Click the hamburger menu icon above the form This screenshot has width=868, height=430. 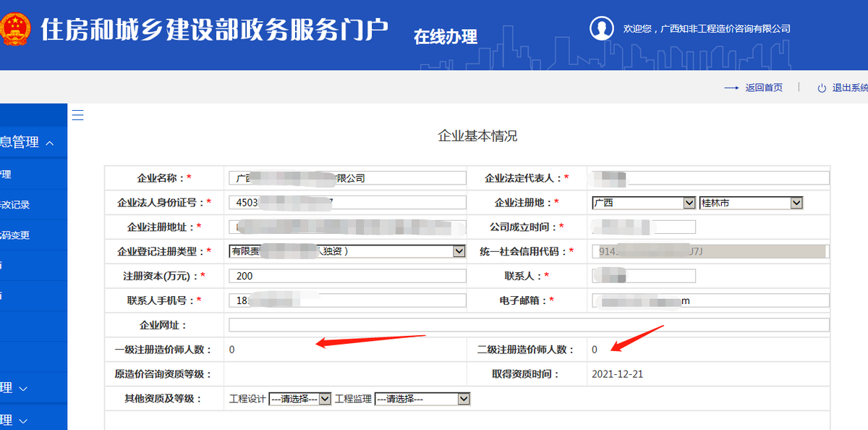pyautogui.click(x=77, y=114)
